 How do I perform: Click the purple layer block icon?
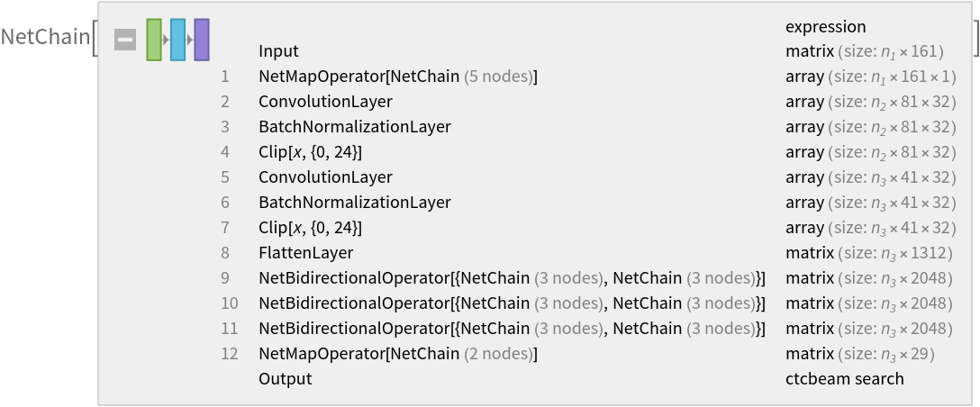click(x=202, y=40)
